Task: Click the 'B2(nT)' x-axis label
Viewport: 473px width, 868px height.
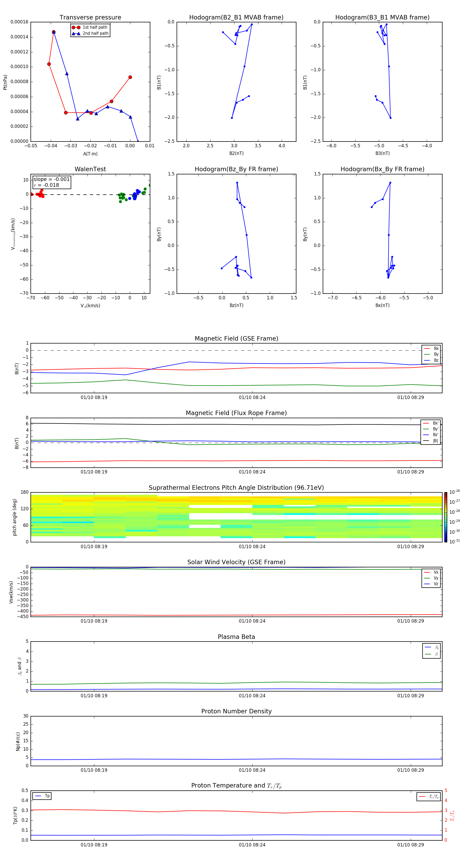Action: [x=236, y=153]
